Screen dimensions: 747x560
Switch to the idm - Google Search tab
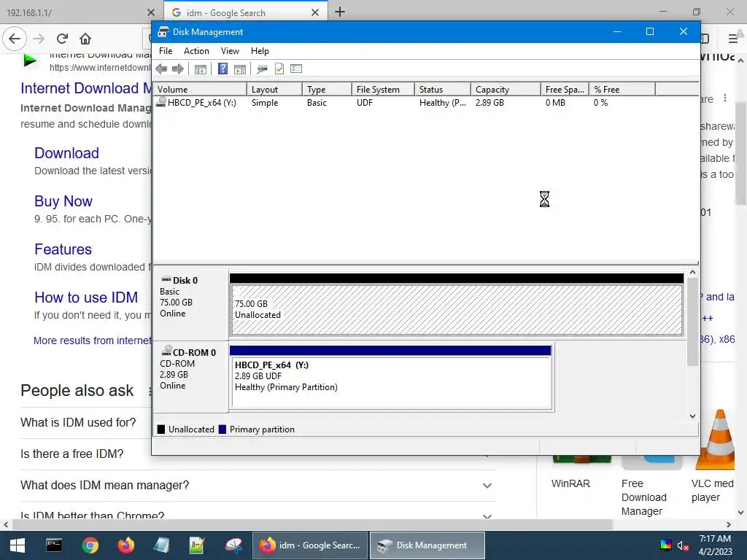245,12
